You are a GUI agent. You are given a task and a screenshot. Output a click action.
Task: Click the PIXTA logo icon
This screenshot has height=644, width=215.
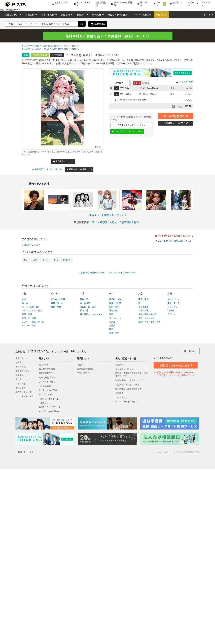point(15,4)
